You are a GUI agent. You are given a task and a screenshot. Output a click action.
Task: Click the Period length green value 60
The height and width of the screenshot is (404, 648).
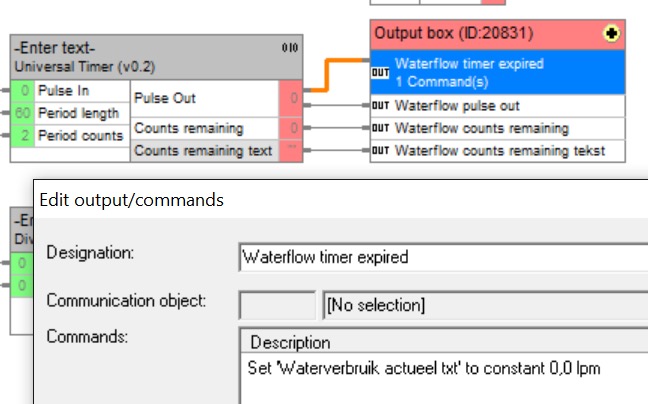click(x=22, y=113)
